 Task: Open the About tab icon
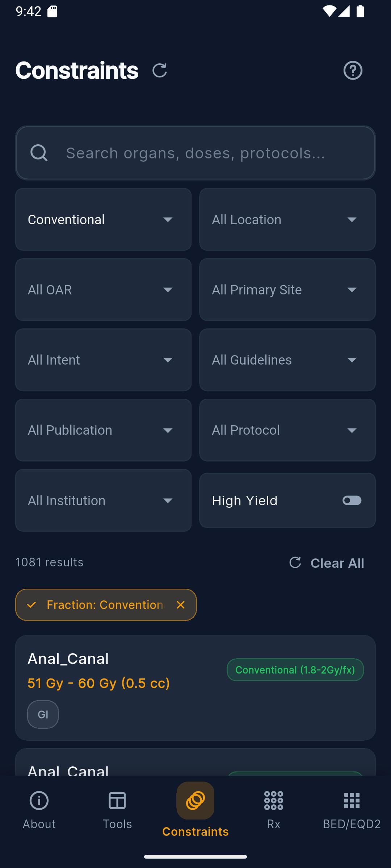pyautogui.click(x=39, y=800)
